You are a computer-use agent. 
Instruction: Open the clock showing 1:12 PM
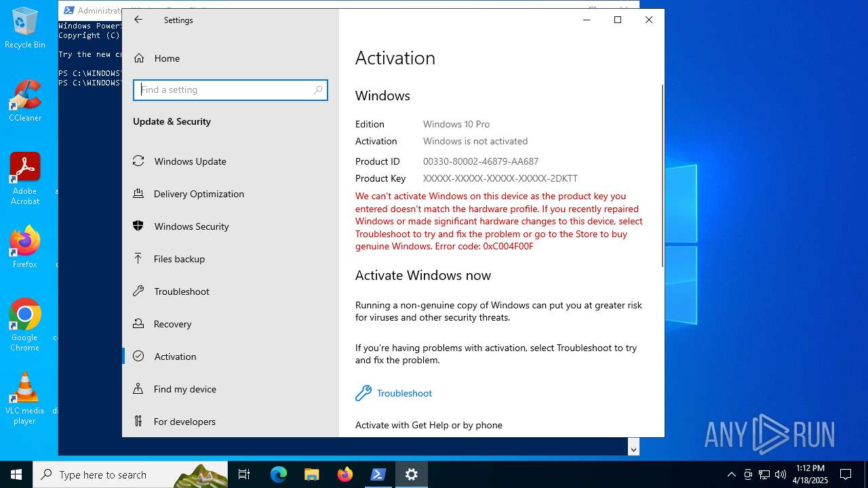click(810, 474)
